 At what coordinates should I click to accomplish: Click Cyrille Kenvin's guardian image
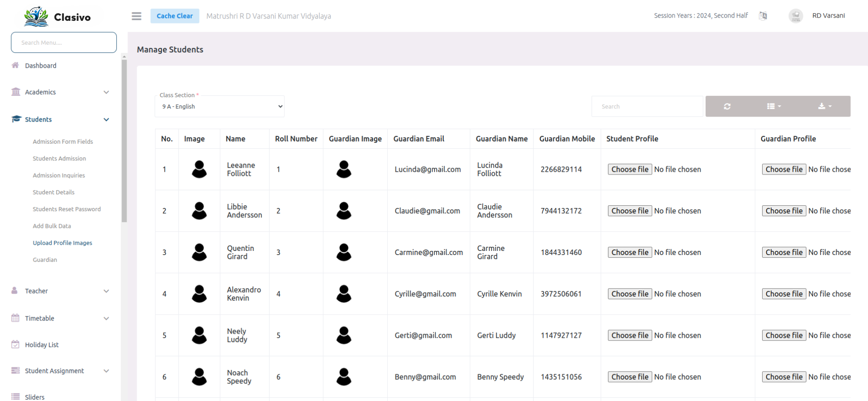pos(344,294)
